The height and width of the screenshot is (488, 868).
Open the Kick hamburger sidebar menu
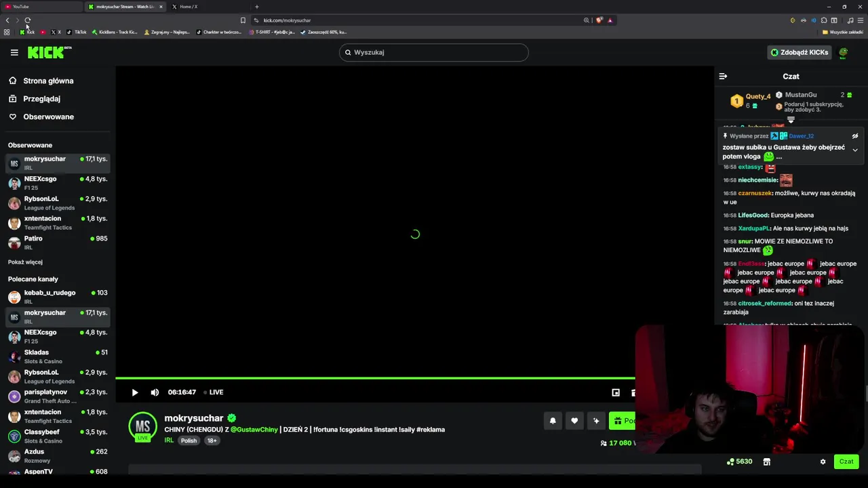14,52
